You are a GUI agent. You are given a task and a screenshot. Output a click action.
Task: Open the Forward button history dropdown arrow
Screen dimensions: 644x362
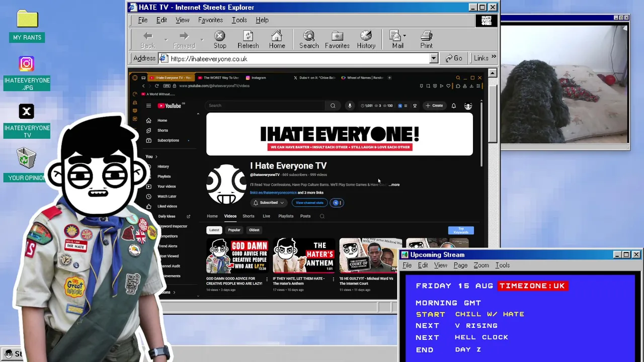pyautogui.click(x=202, y=39)
